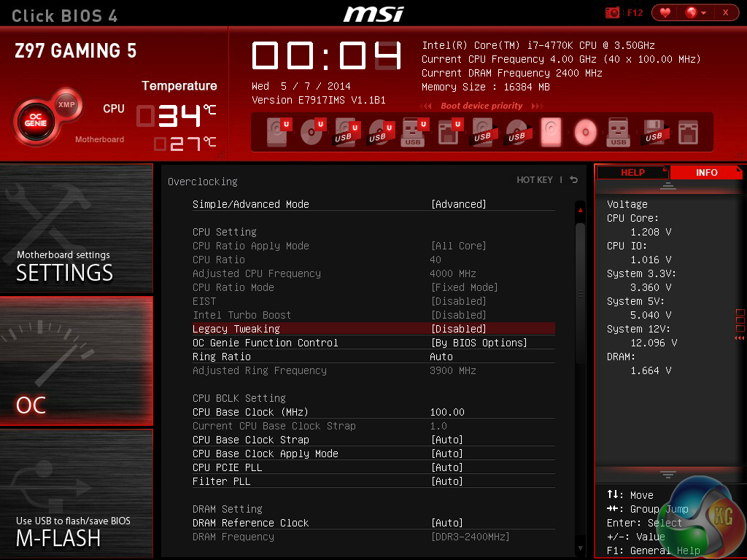This screenshot has height=560, width=747.
Task: Open the language globe dropdown
Action: click(695, 13)
